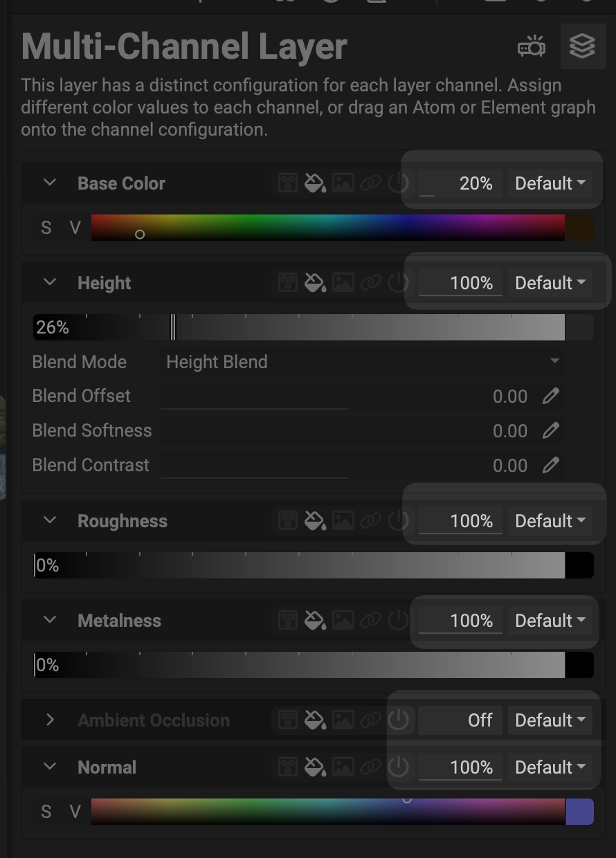Click the paint bucket icon for Base Color

pos(315,183)
